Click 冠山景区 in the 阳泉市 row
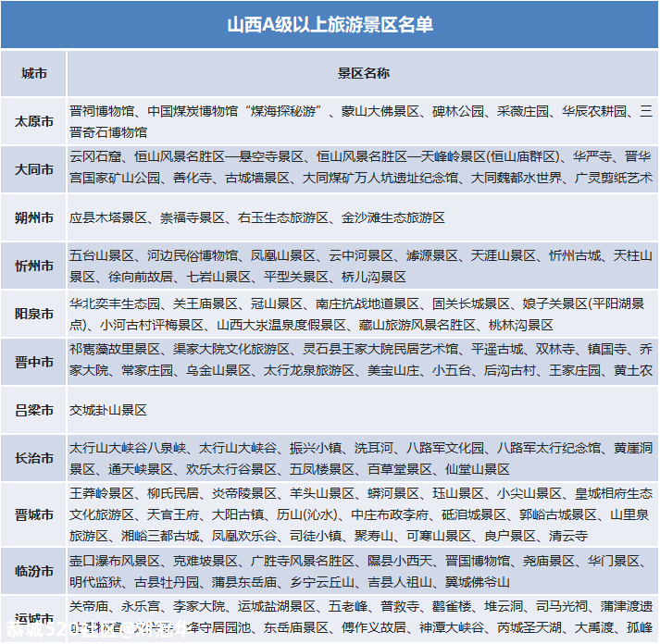This screenshot has width=660, height=644. click(277, 303)
